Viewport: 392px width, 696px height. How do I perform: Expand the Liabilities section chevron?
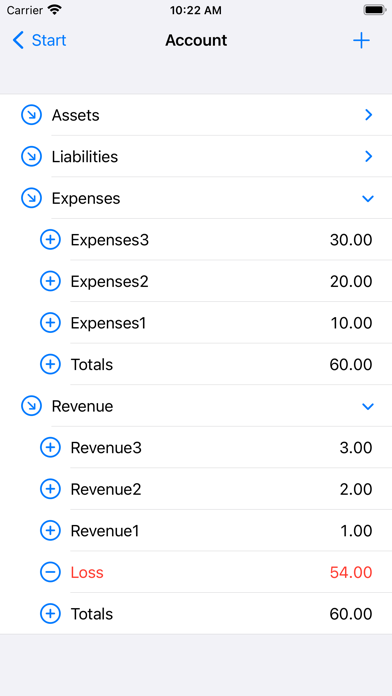368,157
